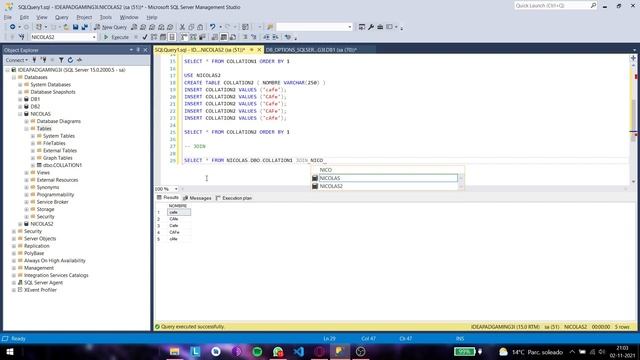Click the Connect Object Explorer plug icon
The image size is (640, 360).
(x=34, y=60)
